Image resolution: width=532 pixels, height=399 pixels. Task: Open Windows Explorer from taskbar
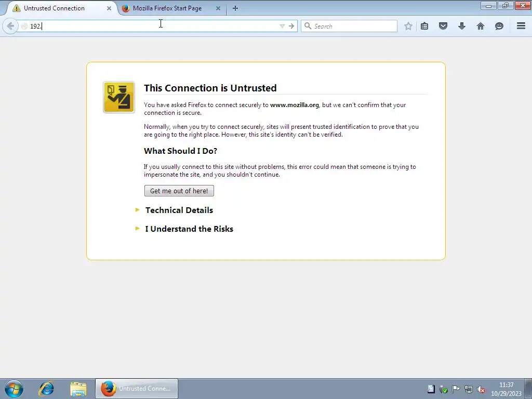[78, 389]
